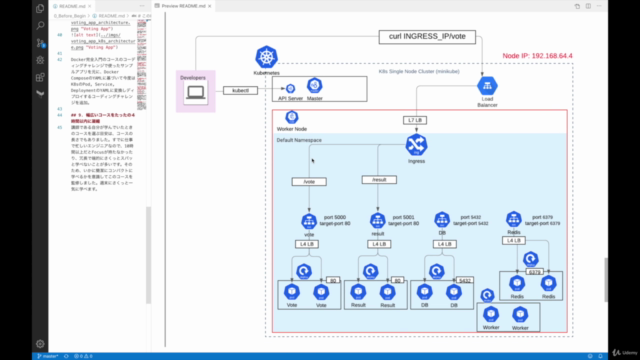The height and width of the screenshot is (360, 640).
Task: Open the Extensions view
Action: (40, 77)
